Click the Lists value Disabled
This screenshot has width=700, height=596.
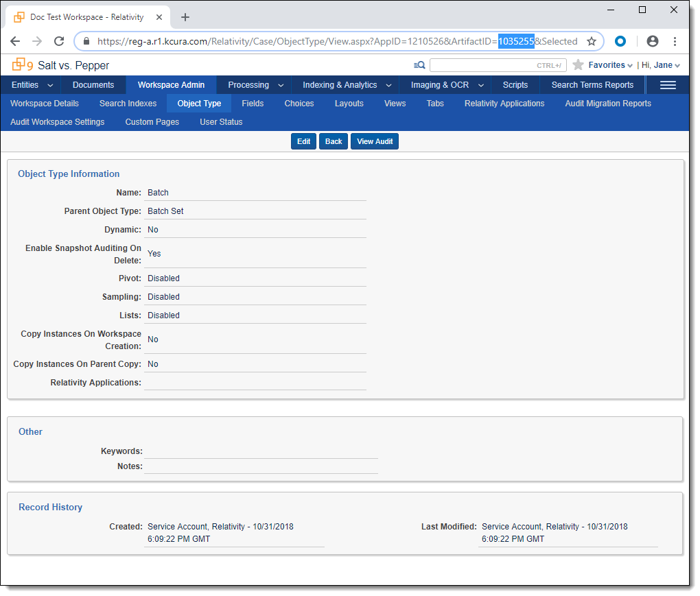tap(164, 315)
